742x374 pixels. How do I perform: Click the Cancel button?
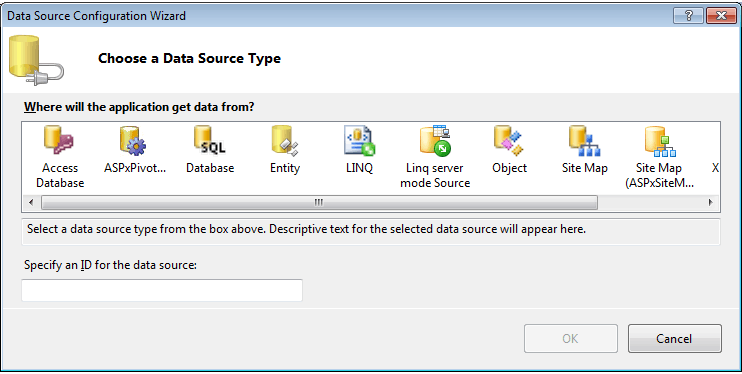point(674,338)
